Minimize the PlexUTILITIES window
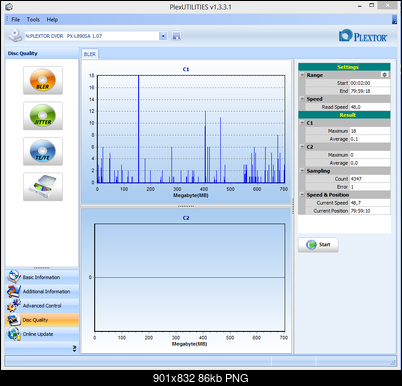 360,6
